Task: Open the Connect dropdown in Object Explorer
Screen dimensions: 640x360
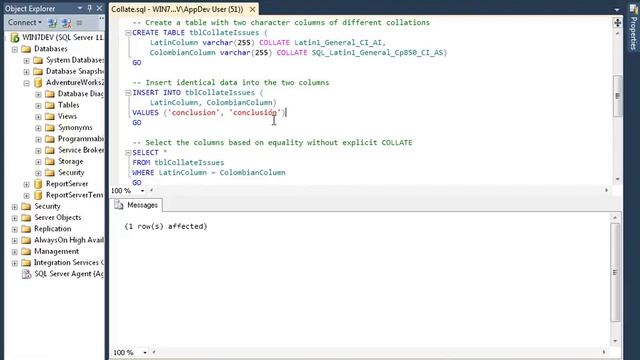Action: 25,22
